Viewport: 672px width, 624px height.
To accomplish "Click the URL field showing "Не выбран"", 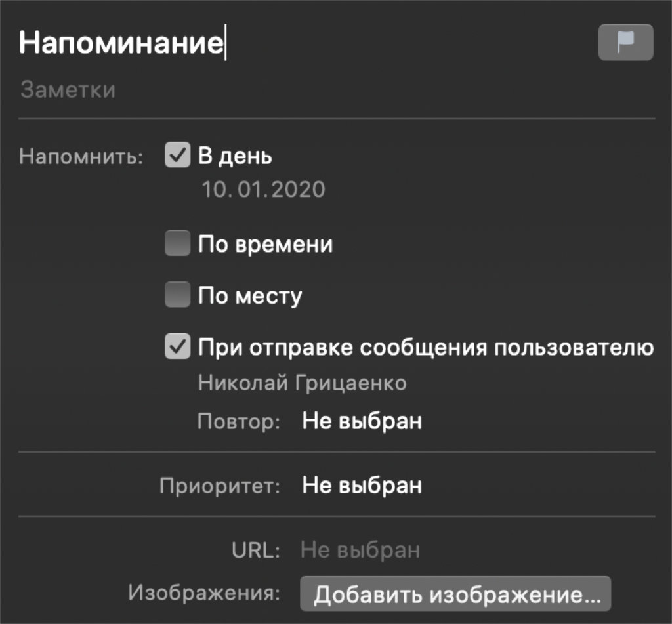I will pos(360,550).
